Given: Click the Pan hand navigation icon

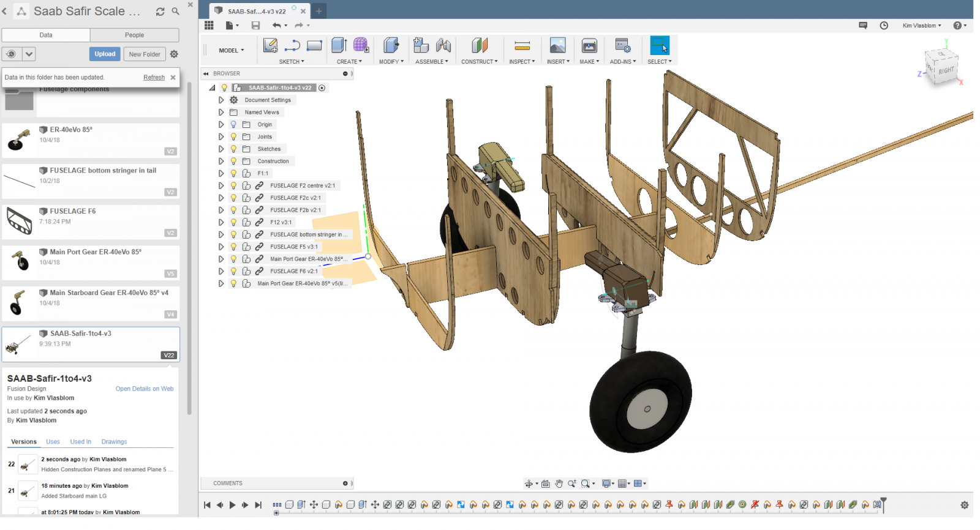Looking at the screenshot, I should pyautogui.click(x=559, y=483).
